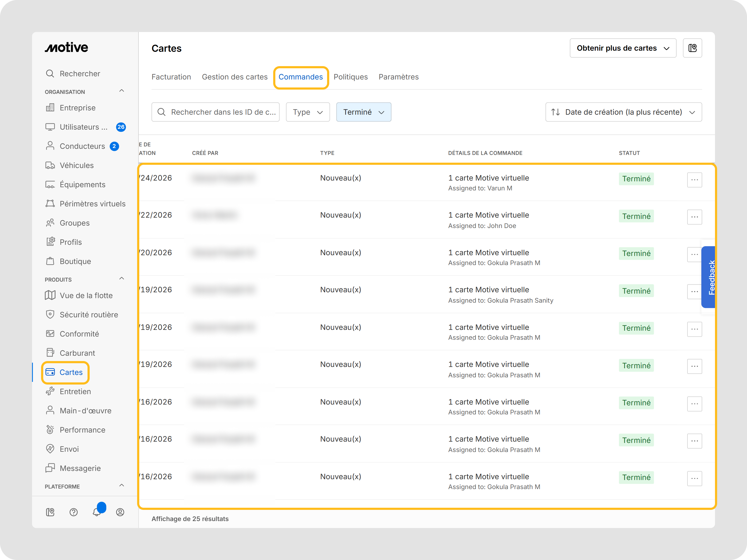Open the Obtenir plus de cartes dropdown
Viewport: 747px width, 560px height.
[x=623, y=48]
